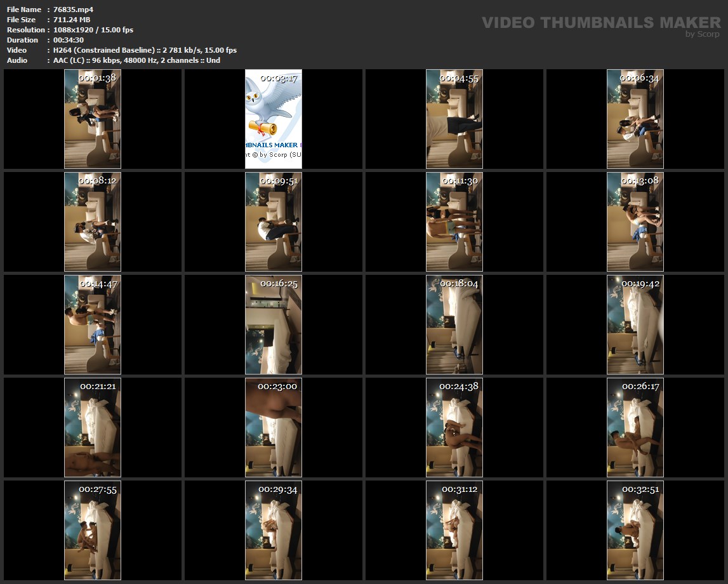
Task: Pick the frame stamped 00:16:25
Action: coord(274,324)
